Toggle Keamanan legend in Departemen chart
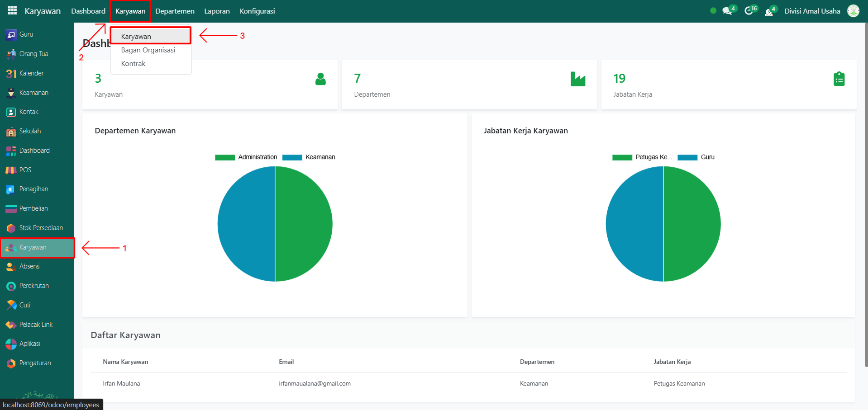868x410 pixels. (309, 157)
